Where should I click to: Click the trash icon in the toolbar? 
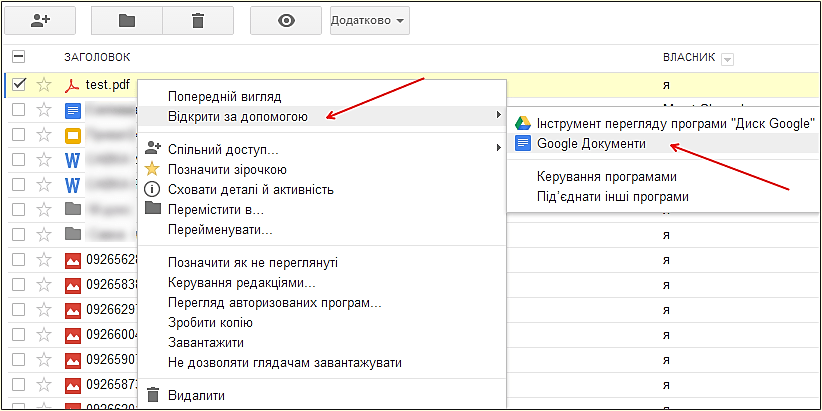pos(198,20)
